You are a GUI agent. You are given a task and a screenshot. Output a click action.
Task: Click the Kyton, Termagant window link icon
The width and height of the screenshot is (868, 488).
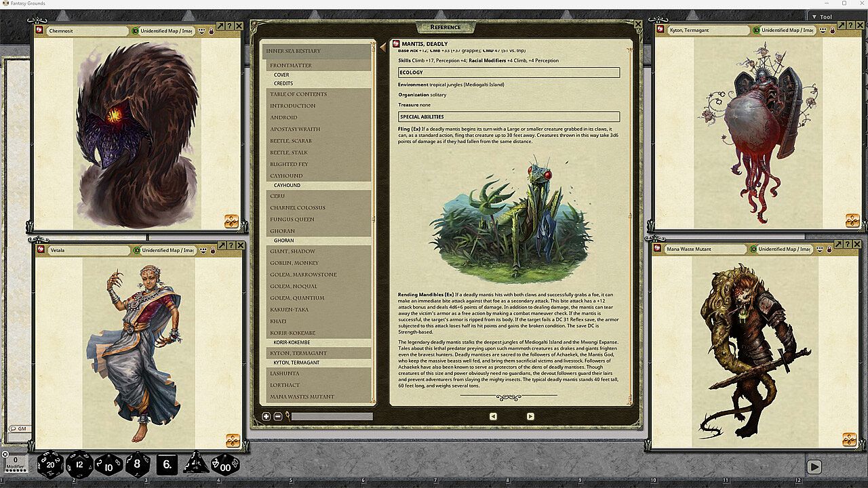(659, 30)
